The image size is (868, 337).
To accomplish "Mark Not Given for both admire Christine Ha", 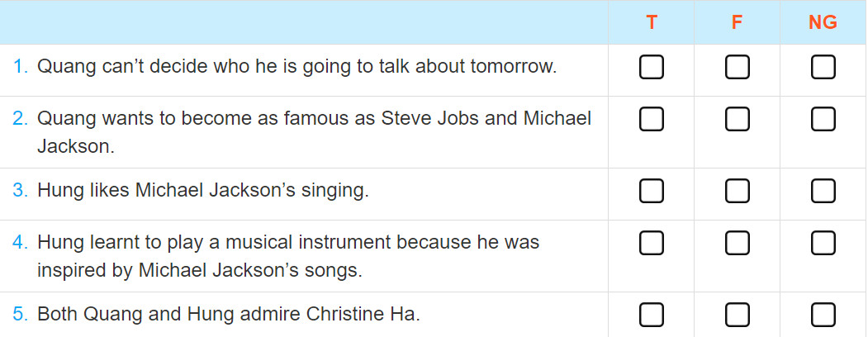I will pyautogui.click(x=823, y=316).
